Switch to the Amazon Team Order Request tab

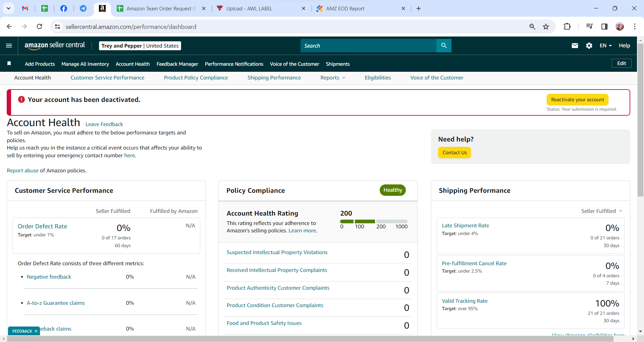click(161, 8)
